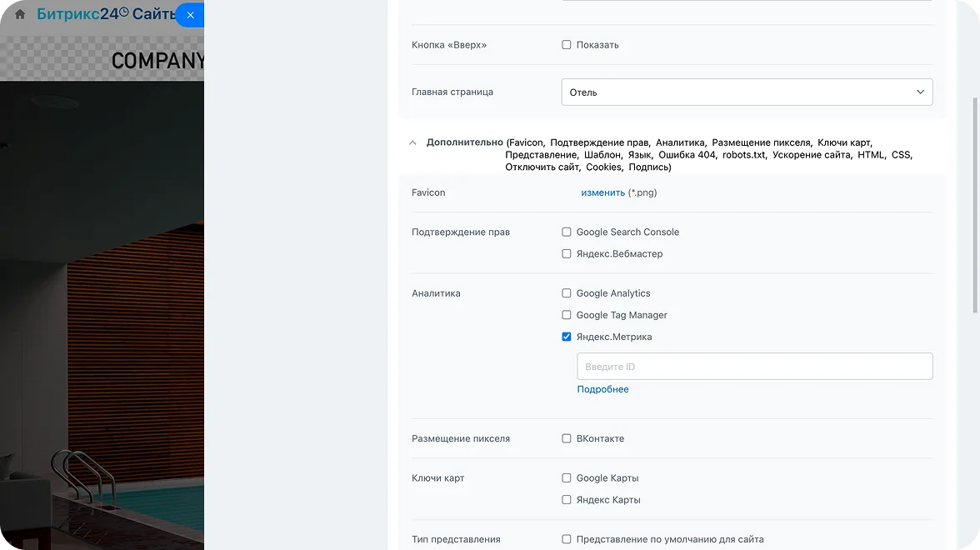Jump to Подпись in section list
Image resolution: width=980 pixels, height=550 pixels.
click(648, 167)
